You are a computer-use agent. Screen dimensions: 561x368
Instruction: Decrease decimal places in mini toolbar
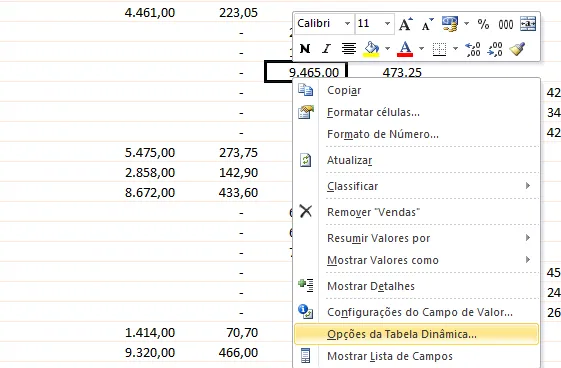(x=495, y=49)
